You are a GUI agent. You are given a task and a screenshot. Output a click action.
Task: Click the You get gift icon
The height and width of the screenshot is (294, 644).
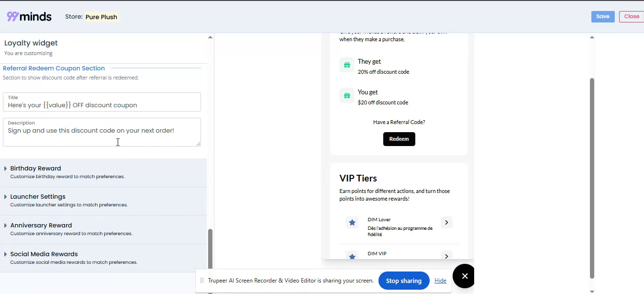pyautogui.click(x=347, y=95)
